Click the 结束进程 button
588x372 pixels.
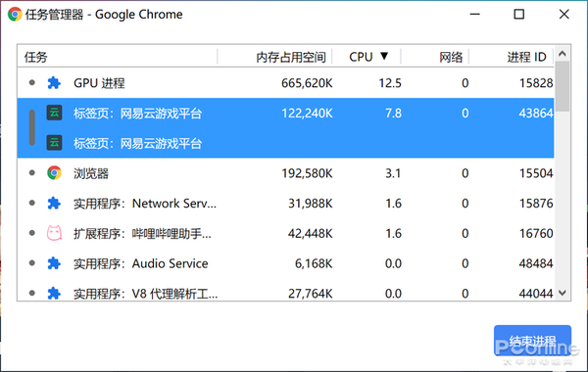(532, 341)
